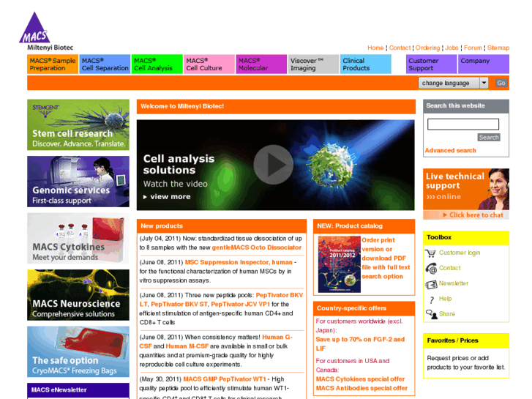Open MACS Cytokines special offer link
The height and width of the screenshot is (399, 532).
click(x=360, y=379)
